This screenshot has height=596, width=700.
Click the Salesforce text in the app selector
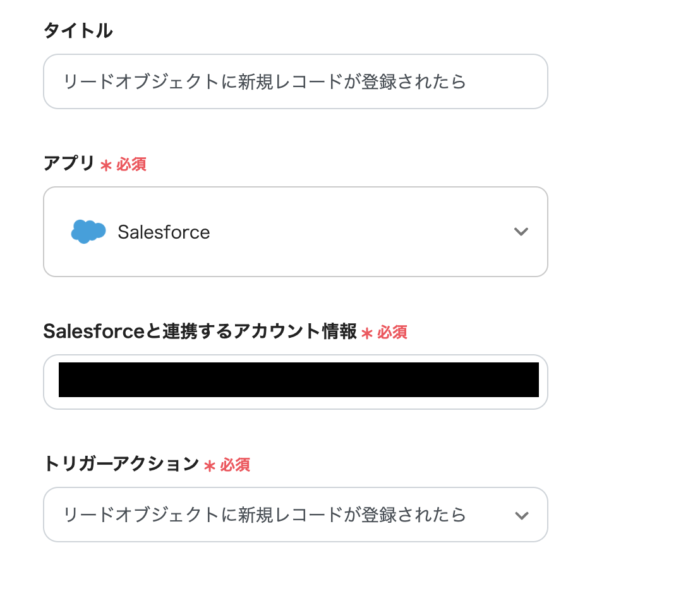pyautogui.click(x=164, y=232)
